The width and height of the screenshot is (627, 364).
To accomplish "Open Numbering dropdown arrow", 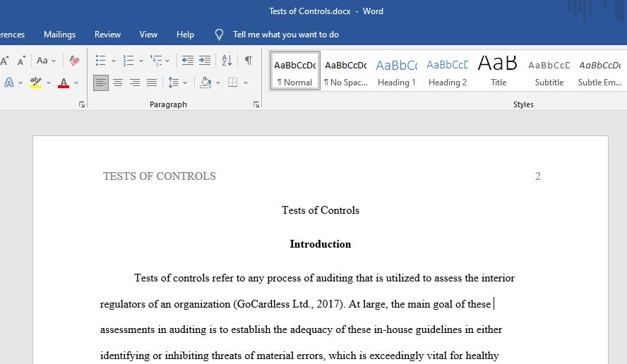I will point(141,61).
